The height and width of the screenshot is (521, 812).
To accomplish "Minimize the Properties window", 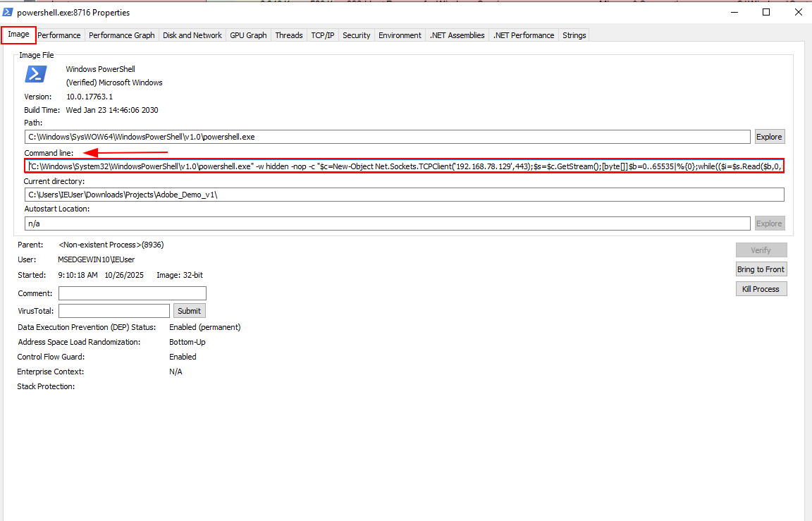I will pos(734,12).
